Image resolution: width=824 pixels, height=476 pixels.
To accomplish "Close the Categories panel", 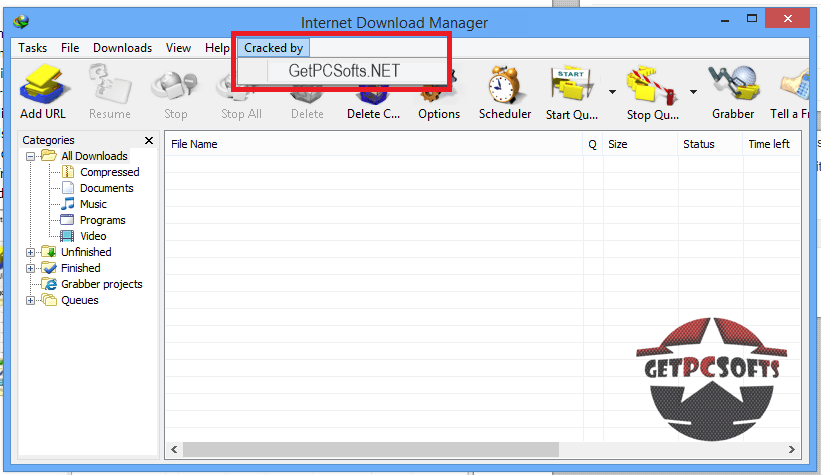I will [149, 140].
